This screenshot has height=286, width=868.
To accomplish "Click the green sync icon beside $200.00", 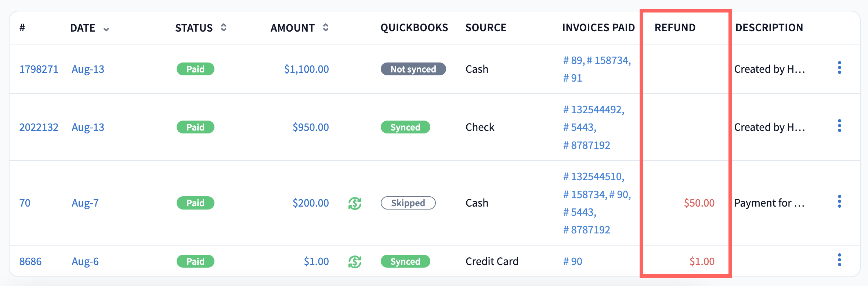I will (355, 203).
